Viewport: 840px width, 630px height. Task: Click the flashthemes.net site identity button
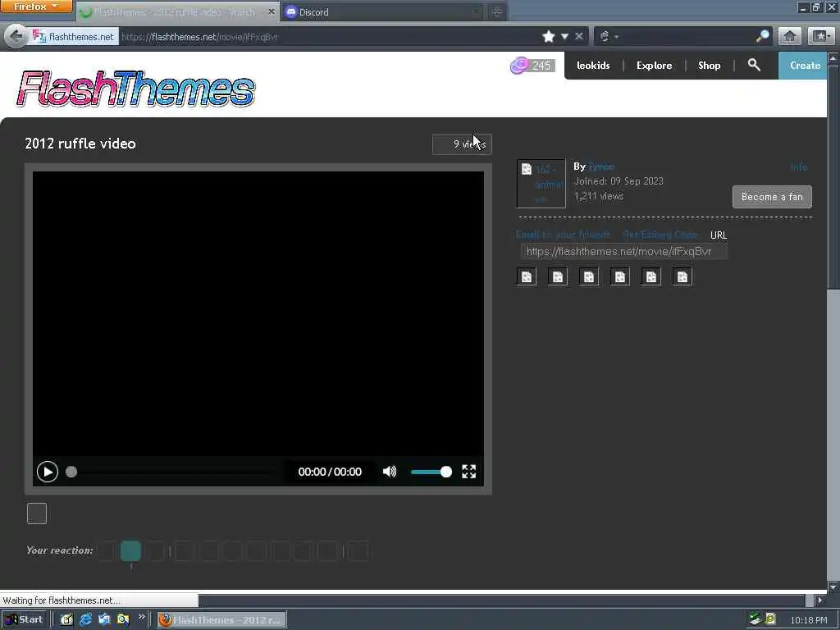[73, 36]
